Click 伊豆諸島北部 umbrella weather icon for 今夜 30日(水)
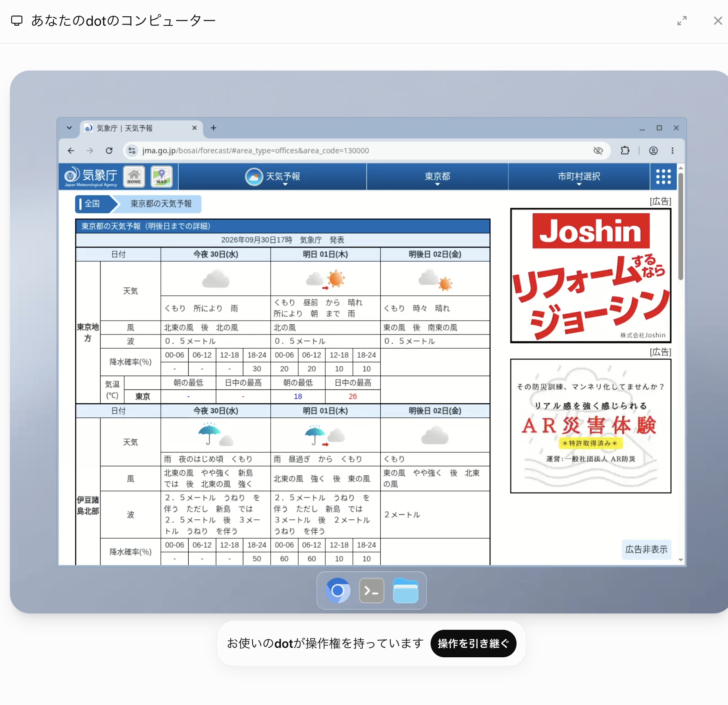This screenshot has height=705, width=728. point(216,434)
